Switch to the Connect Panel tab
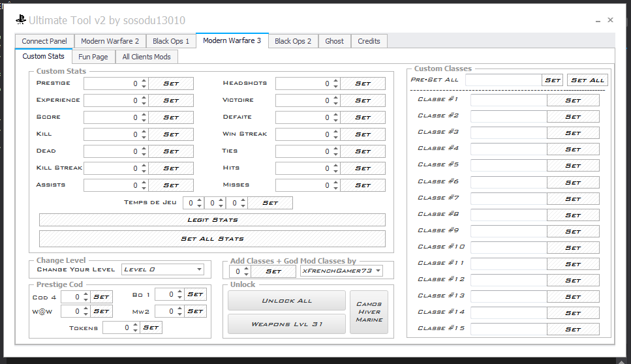The width and height of the screenshot is (631, 364). click(x=44, y=41)
